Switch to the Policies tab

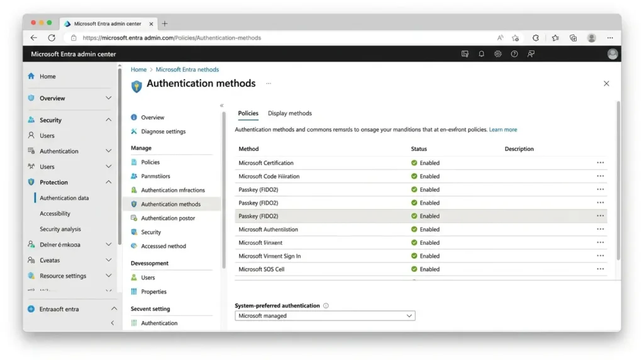pyautogui.click(x=248, y=113)
